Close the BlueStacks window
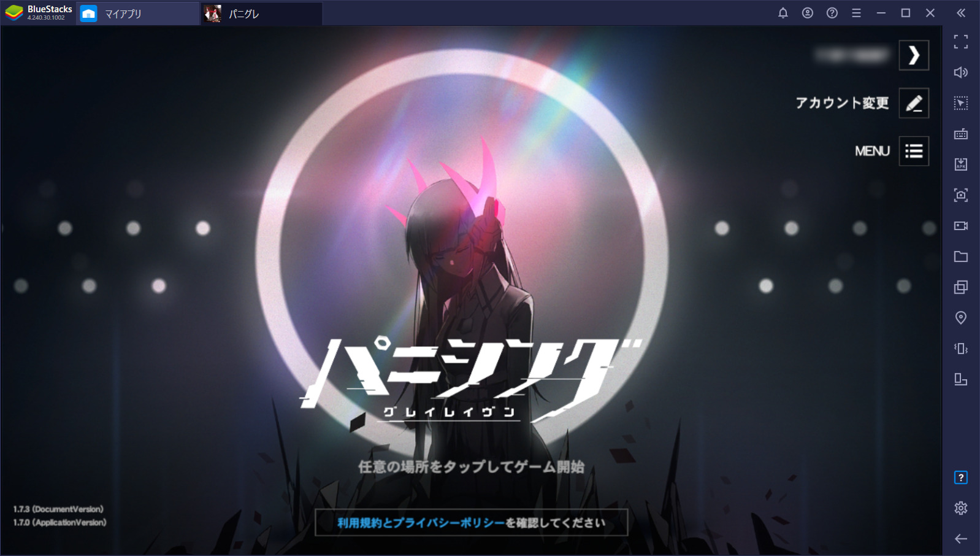This screenshot has width=980, height=556. 930,13
